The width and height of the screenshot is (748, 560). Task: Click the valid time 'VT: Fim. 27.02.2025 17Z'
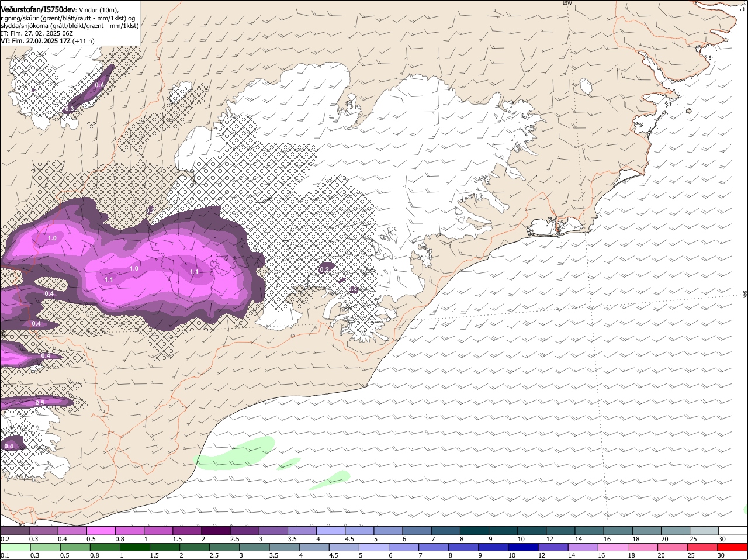[x=36, y=41]
